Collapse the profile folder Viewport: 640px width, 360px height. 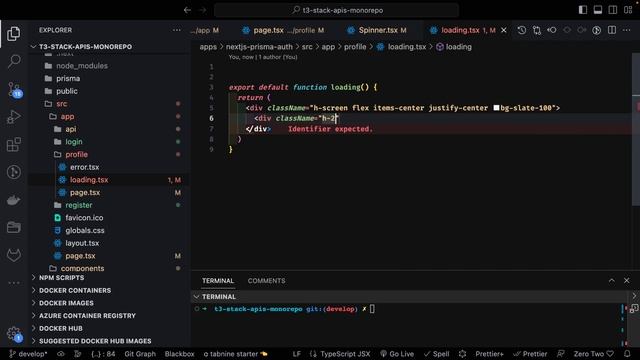[x=76, y=154]
